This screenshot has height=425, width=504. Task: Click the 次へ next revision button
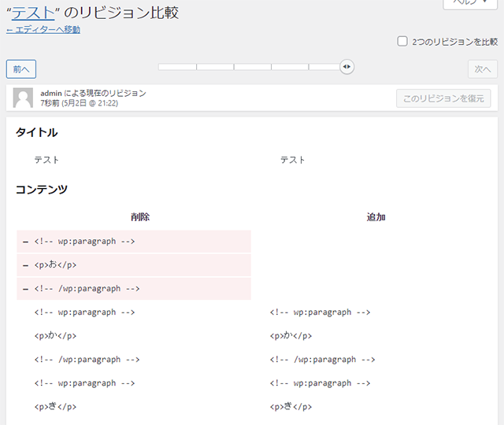(x=483, y=69)
